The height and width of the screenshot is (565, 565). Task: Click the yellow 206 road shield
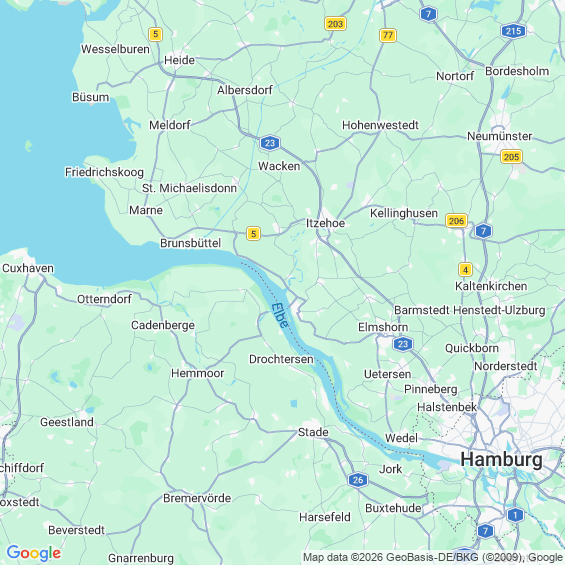[x=456, y=221]
